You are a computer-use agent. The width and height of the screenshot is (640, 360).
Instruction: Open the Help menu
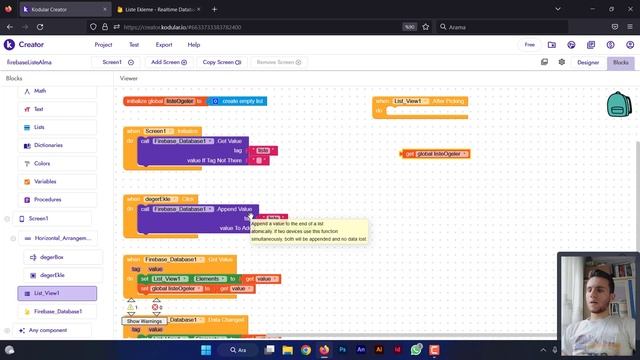(x=194, y=45)
